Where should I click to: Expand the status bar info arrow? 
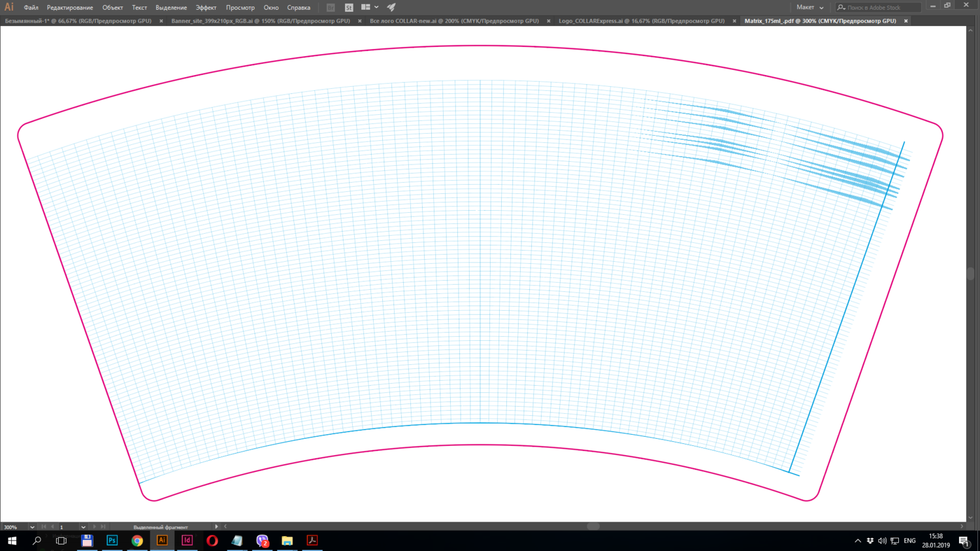tap(216, 527)
